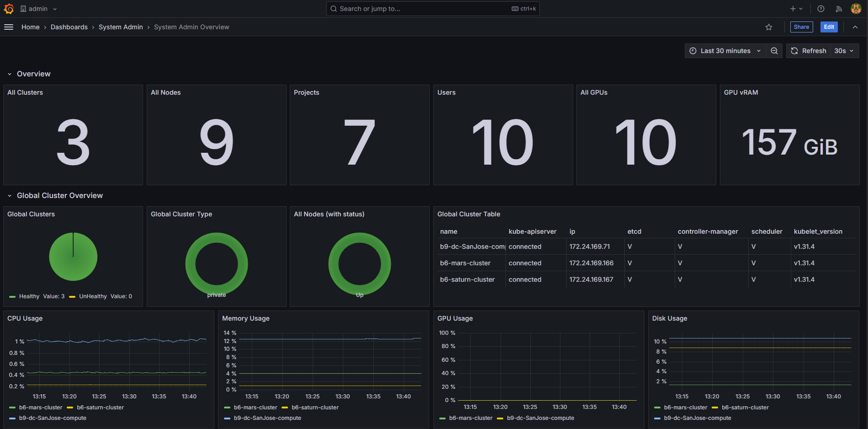Star this dashboard as favorite
Image resolution: width=868 pixels, height=429 pixels.
pyautogui.click(x=769, y=27)
